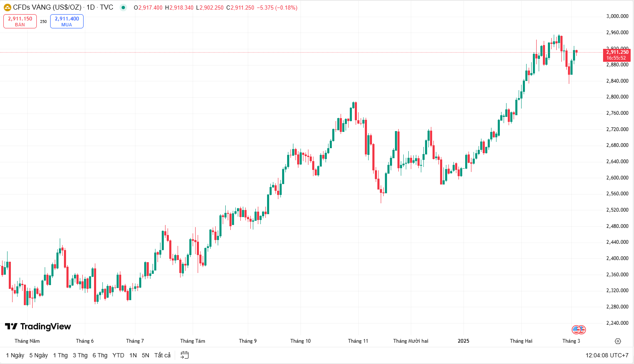The image size is (634, 364).
Task: Select the YTD time range
Action: tap(118, 355)
